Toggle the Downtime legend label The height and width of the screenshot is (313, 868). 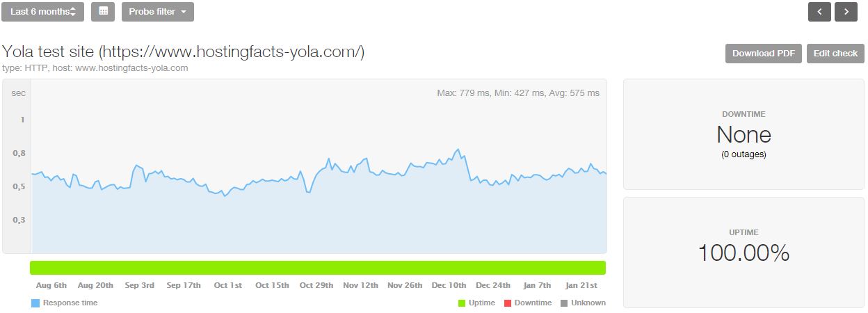(533, 303)
